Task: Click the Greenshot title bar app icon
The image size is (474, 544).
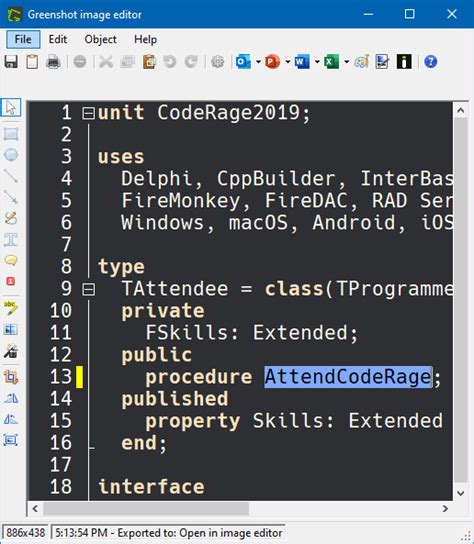Action: click(x=15, y=14)
